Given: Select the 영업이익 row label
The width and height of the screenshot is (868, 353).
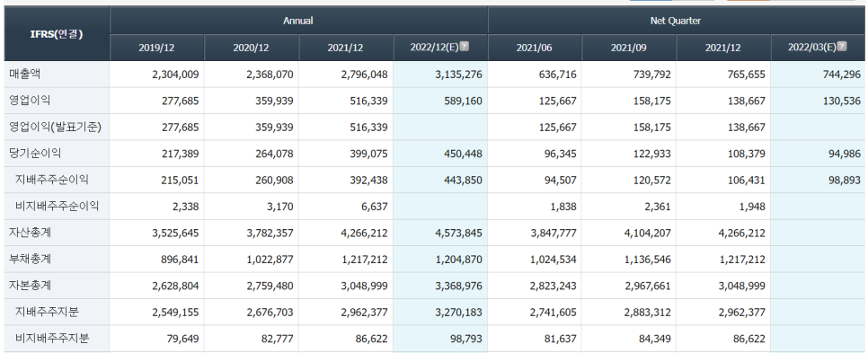Looking at the screenshot, I should point(31,100).
